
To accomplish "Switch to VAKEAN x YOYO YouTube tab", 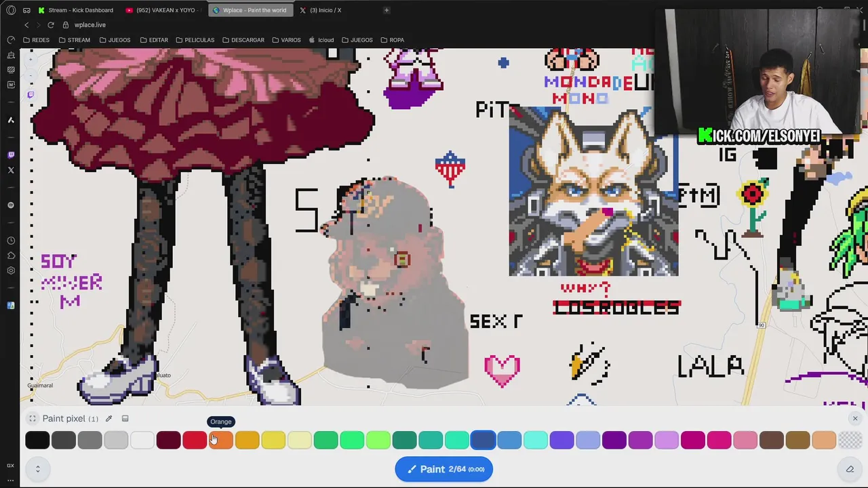I will click(163, 10).
